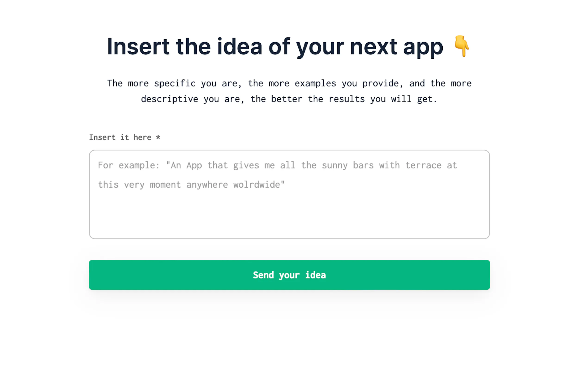Click the word "Insert" in the heading
The width and height of the screenshot is (588, 368).
click(x=138, y=47)
